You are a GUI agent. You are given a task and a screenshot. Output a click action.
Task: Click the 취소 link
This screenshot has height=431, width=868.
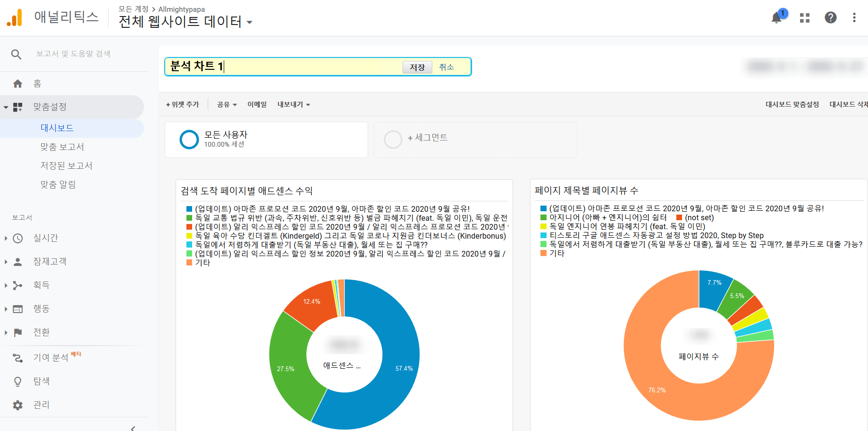[x=447, y=67]
